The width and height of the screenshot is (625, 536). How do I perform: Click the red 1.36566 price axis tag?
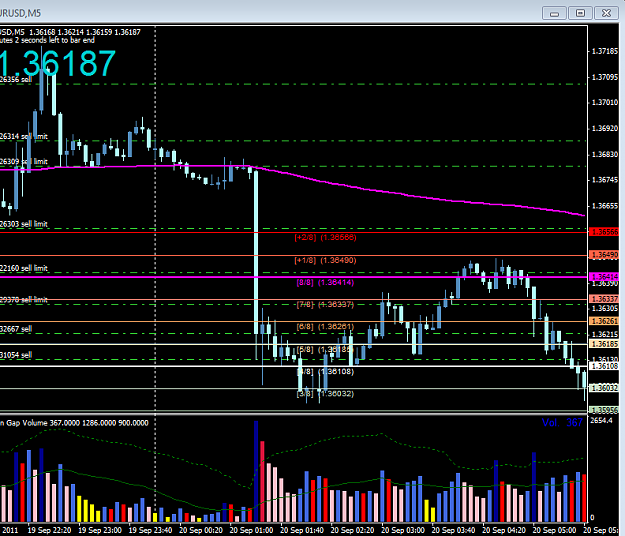(x=604, y=232)
